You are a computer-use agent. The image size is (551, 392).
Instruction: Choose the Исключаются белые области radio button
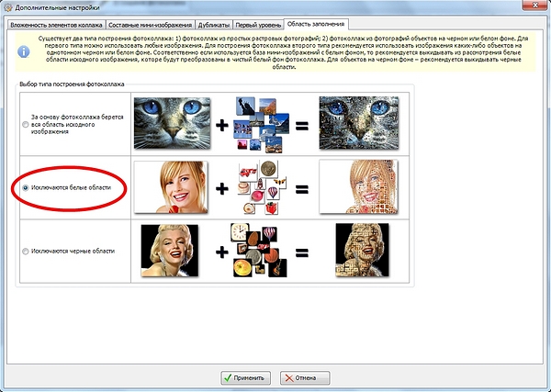point(26,188)
